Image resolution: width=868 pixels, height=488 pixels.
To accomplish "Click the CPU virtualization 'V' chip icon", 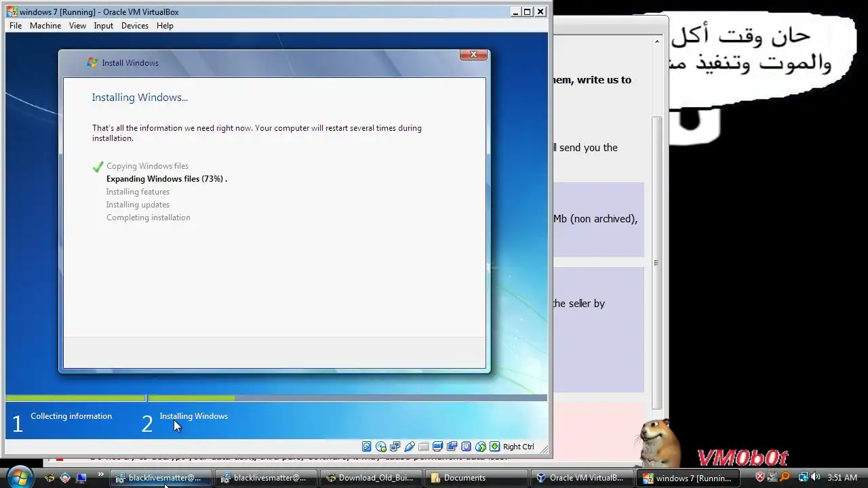I will tap(467, 447).
